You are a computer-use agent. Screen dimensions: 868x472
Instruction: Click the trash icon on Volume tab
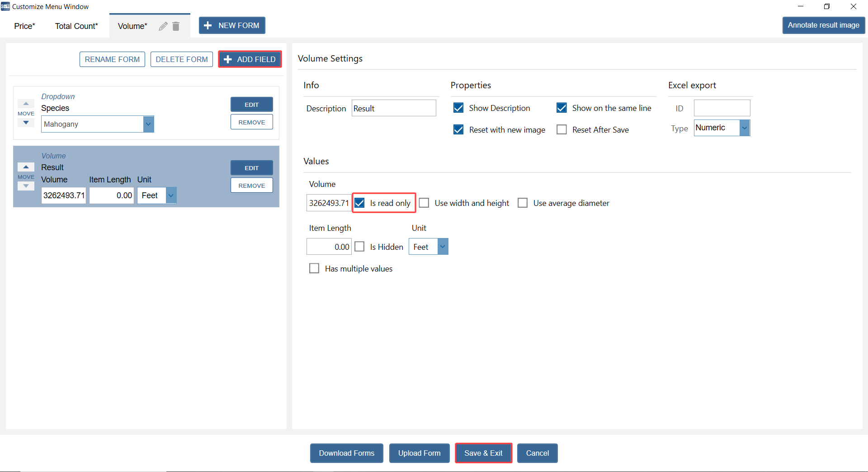pos(176,26)
